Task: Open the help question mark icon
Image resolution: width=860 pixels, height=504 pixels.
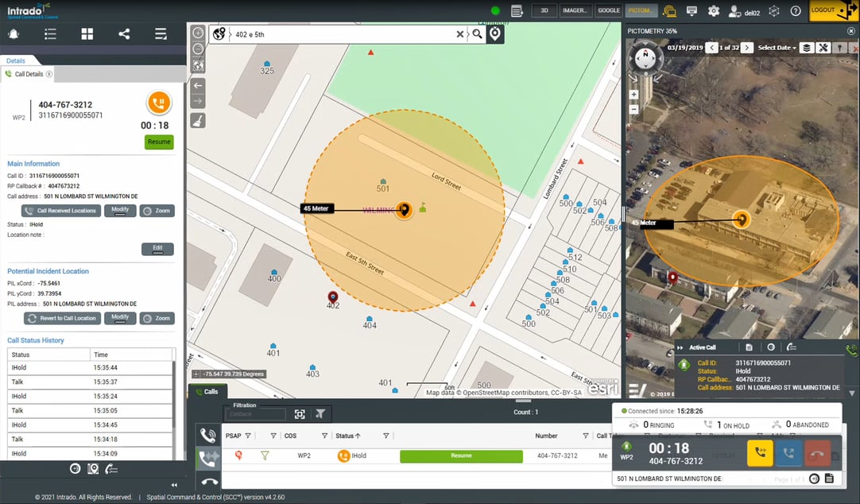Action: 796,10
